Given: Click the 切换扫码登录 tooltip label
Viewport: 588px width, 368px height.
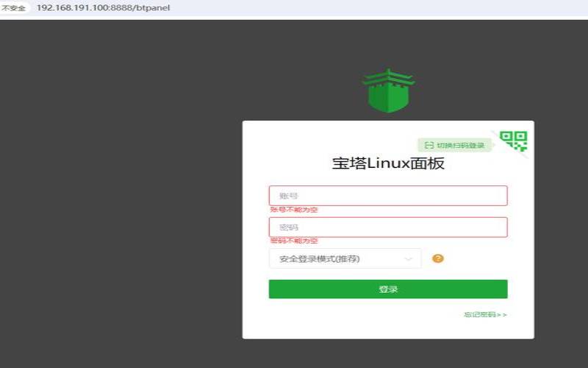Looking at the screenshot, I should click(454, 145).
